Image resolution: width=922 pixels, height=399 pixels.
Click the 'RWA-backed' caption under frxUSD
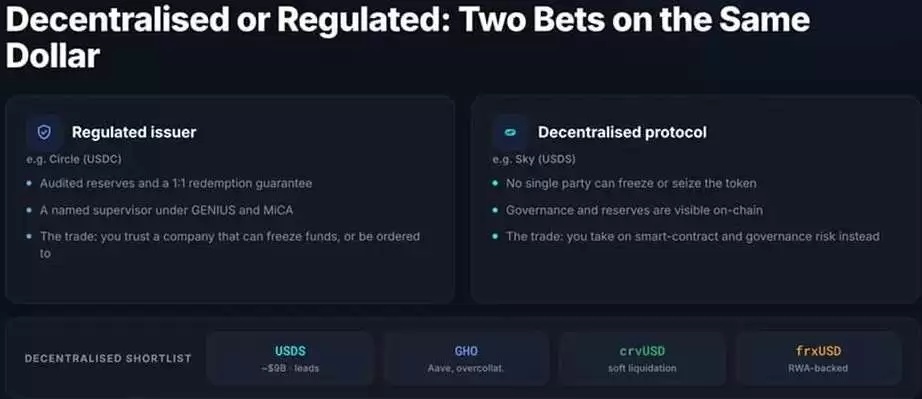click(x=819, y=368)
